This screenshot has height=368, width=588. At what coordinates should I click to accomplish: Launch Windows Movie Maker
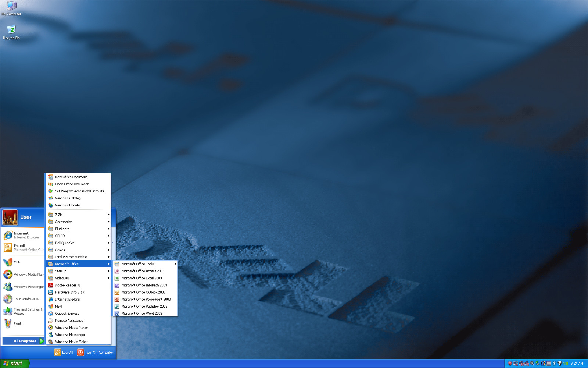[79, 342]
